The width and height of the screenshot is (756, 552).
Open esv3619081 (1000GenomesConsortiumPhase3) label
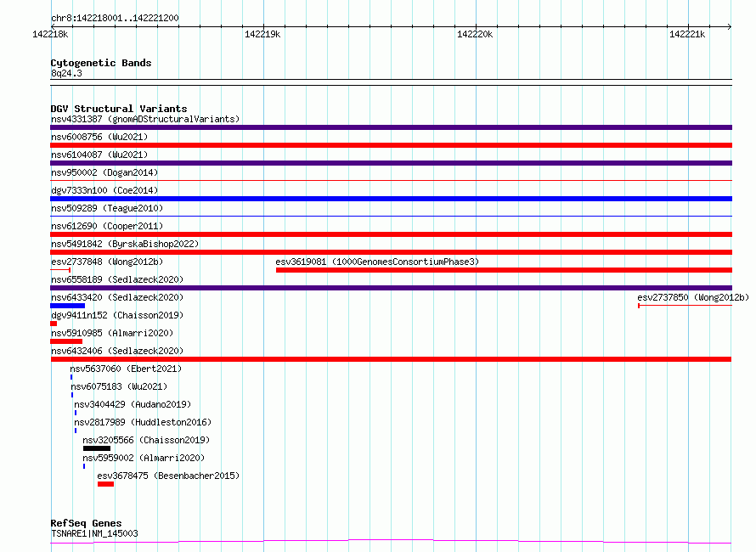pos(377,262)
